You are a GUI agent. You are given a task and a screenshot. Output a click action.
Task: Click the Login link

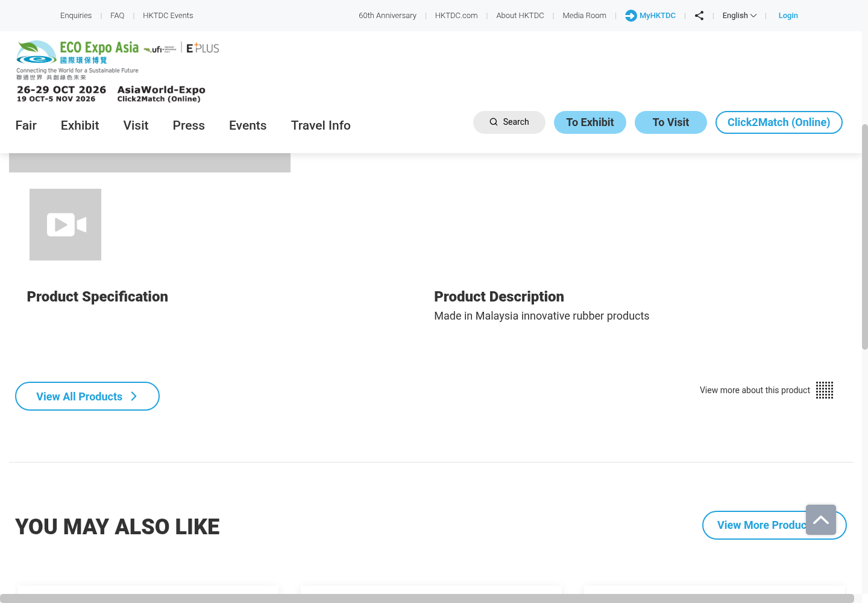788,16
